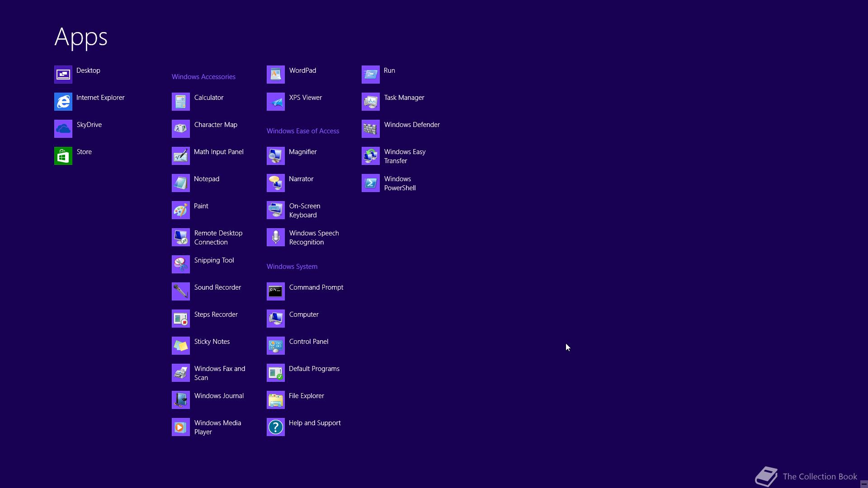868x488 pixels.
Task: Launch the Command Prompt icon
Action: pyautogui.click(x=276, y=291)
